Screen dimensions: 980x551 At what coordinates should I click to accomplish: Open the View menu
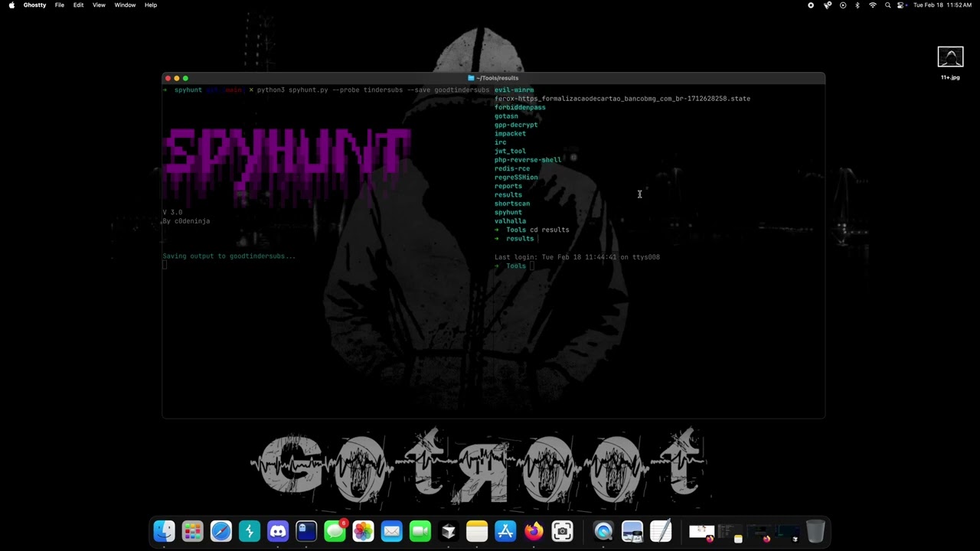99,5
